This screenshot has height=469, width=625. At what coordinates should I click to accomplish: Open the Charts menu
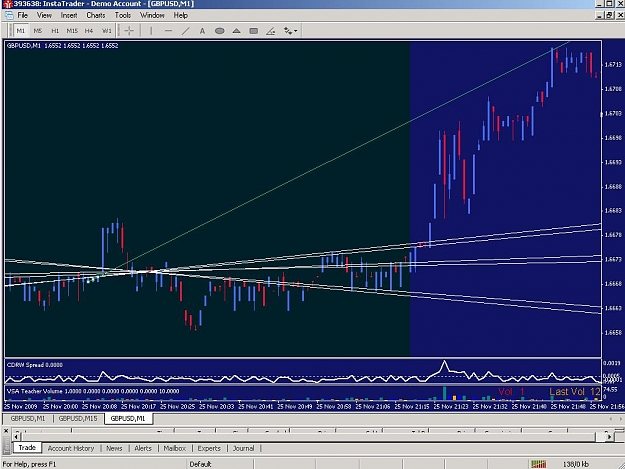point(96,15)
